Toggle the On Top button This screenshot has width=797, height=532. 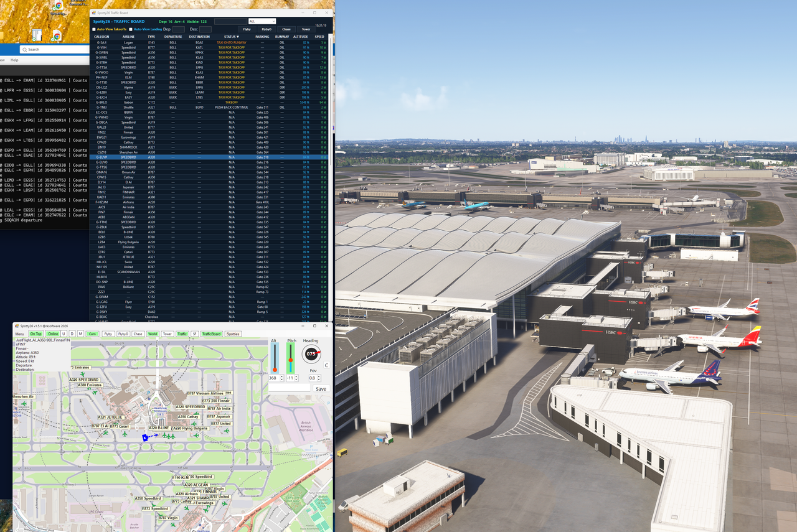pyautogui.click(x=35, y=334)
